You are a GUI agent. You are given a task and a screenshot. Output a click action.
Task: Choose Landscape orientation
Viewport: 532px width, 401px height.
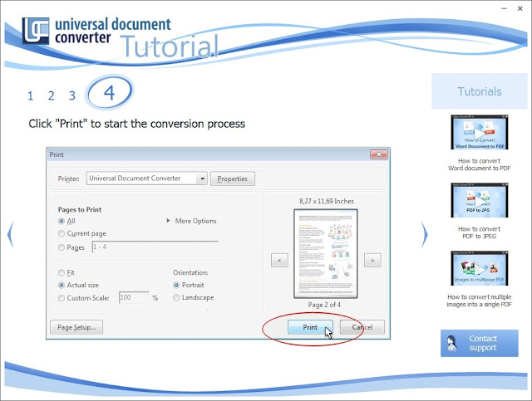[176, 297]
